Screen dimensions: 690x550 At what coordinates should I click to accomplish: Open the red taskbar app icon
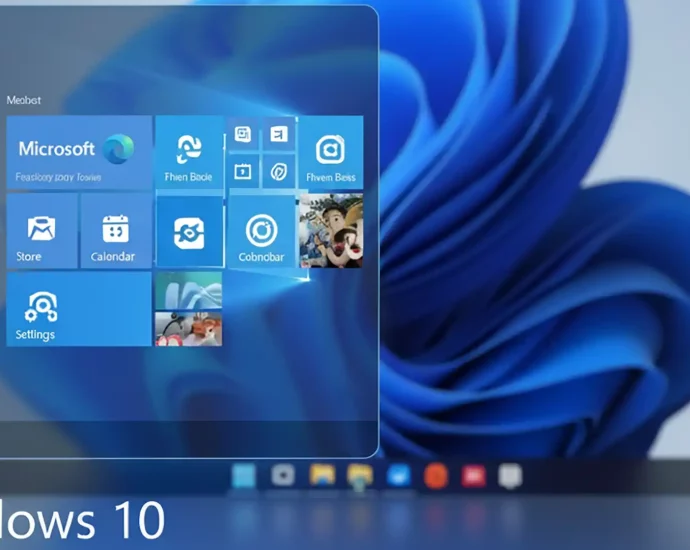(472, 476)
